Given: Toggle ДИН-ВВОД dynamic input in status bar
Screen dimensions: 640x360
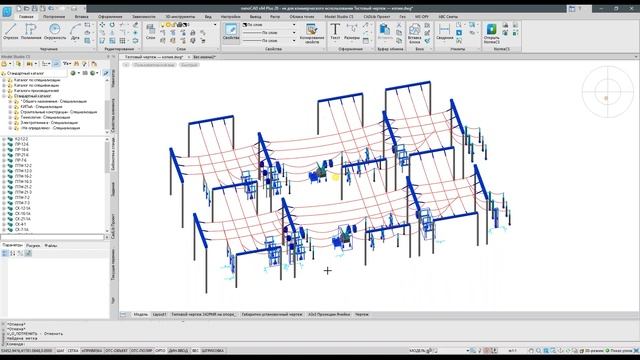Looking at the screenshot, I should [x=178, y=351].
